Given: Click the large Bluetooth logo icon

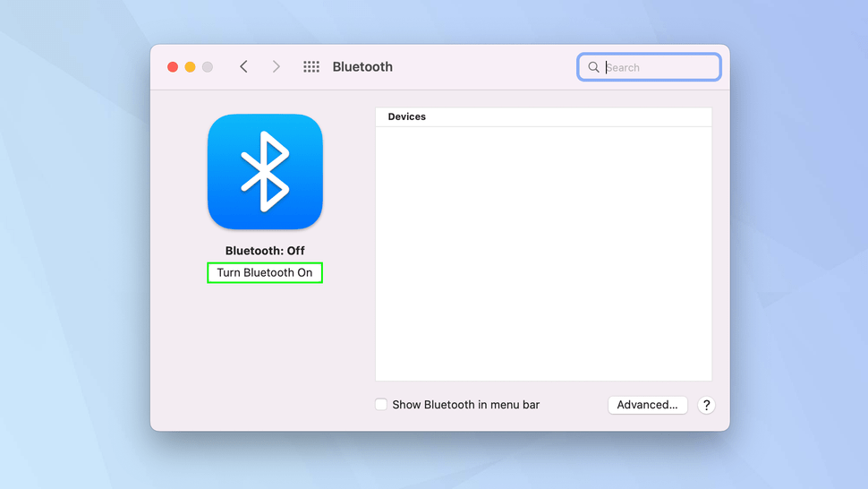Looking at the screenshot, I should coord(265,172).
